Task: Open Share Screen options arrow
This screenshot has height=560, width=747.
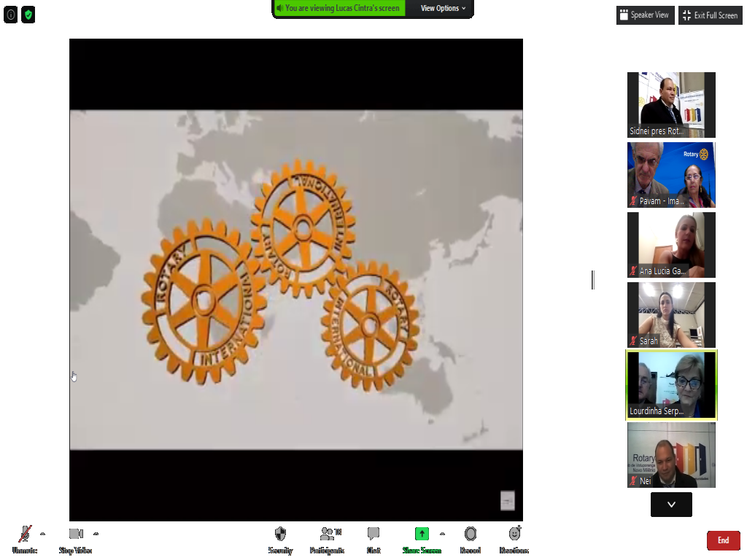Action: click(x=442, y=533)
